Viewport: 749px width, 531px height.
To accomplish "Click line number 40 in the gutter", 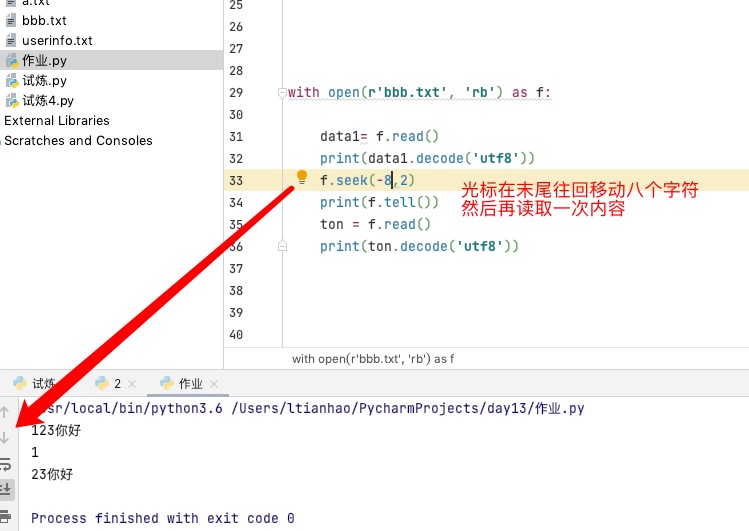I will point(236,335).
